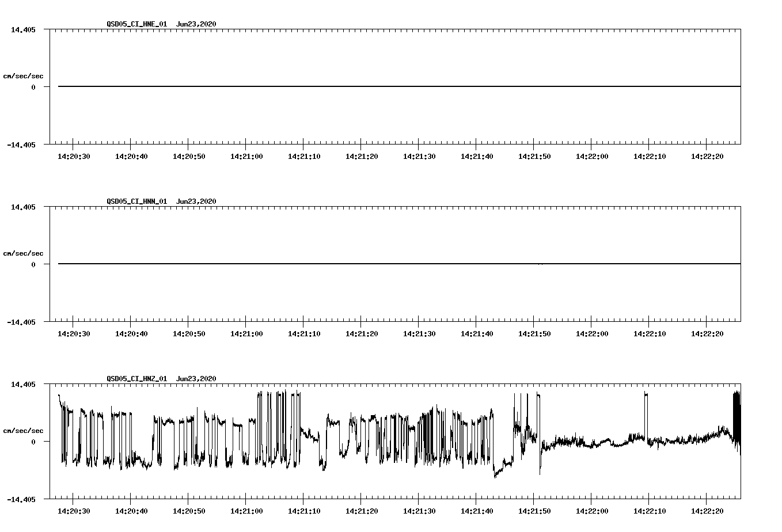Click the QSD05_CI_HNZ_01 channel title

click(x=137, y=379)
